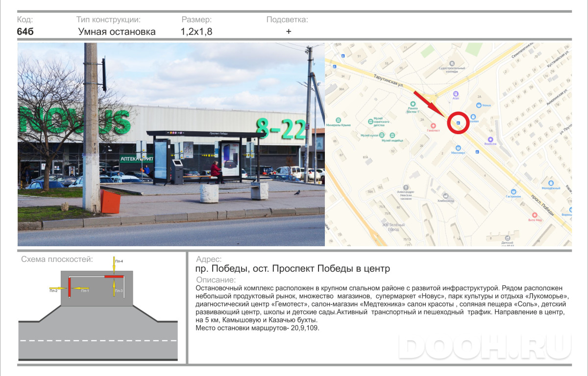Click the green 8-22 sign in the photo

[281, 128]
